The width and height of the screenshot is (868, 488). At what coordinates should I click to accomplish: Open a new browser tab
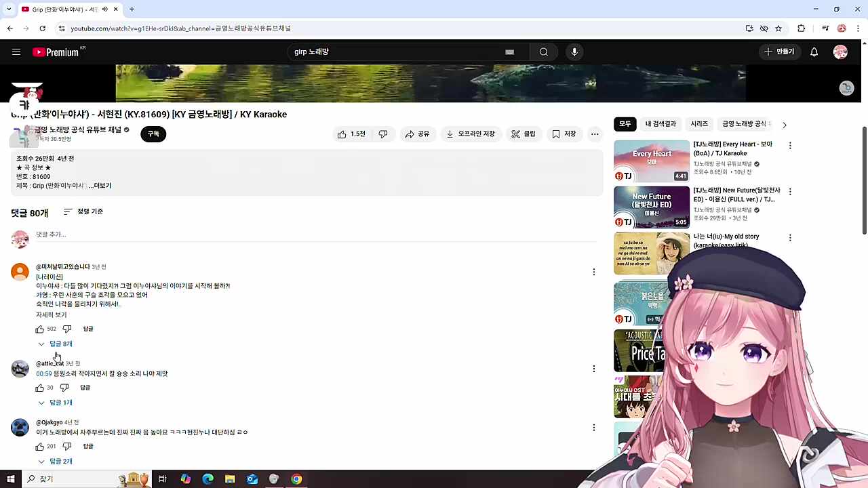point(132,9)
